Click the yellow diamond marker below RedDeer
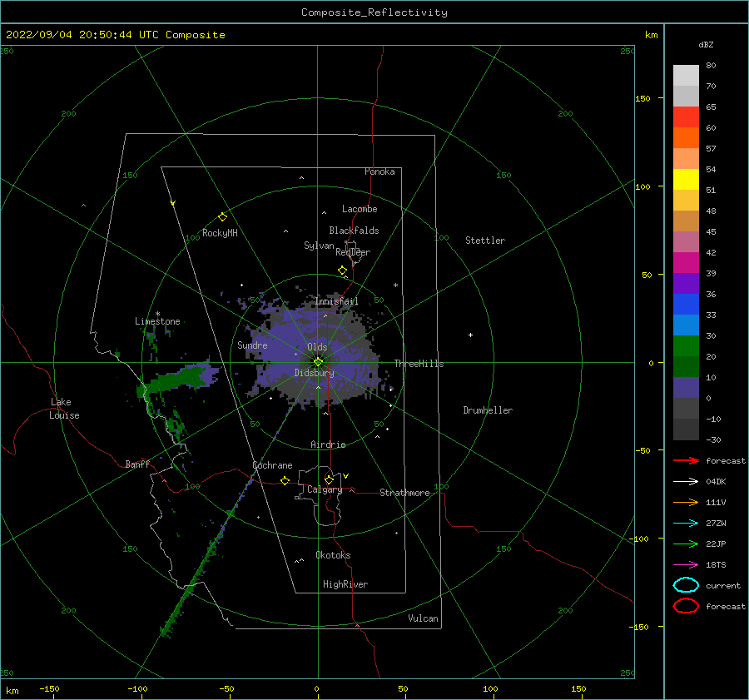749x700 pixels. tap(342, 271)
